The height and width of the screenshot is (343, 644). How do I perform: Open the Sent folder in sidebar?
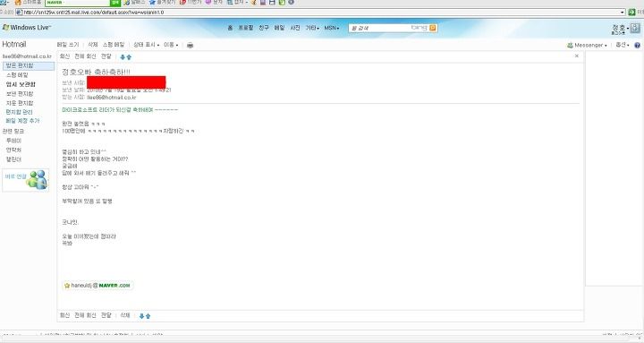click(x=20, y=94)
